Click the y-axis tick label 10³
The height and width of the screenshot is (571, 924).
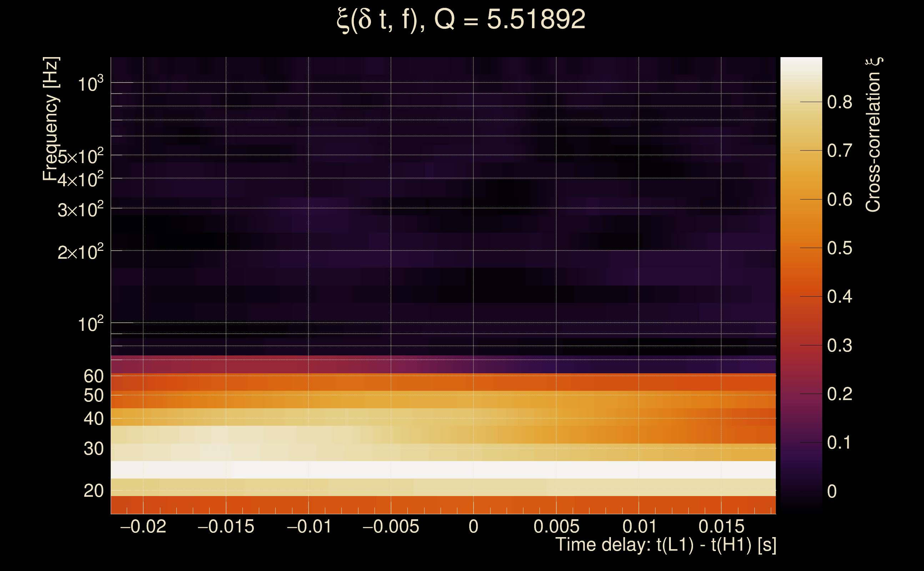(x=90, y=84)
